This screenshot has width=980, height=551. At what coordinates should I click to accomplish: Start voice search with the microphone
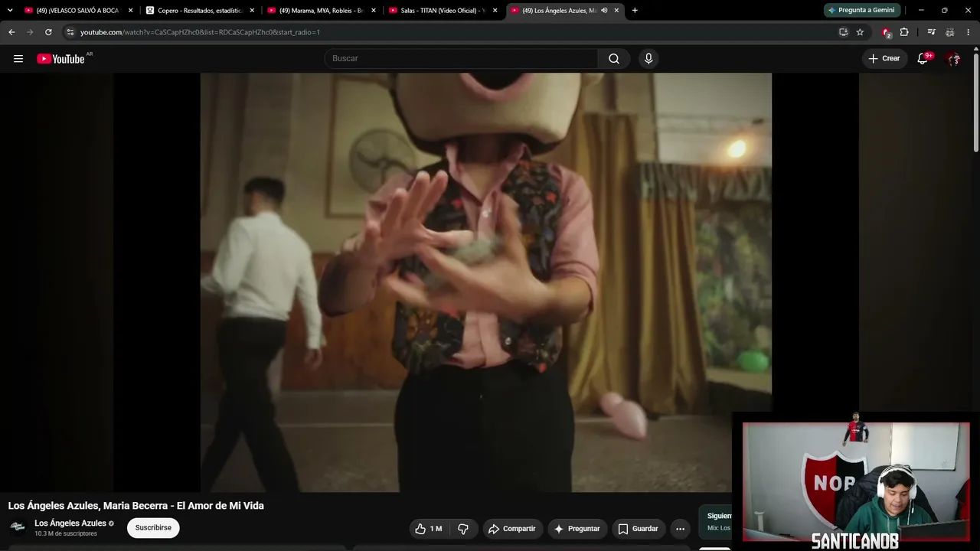[648, 59]
